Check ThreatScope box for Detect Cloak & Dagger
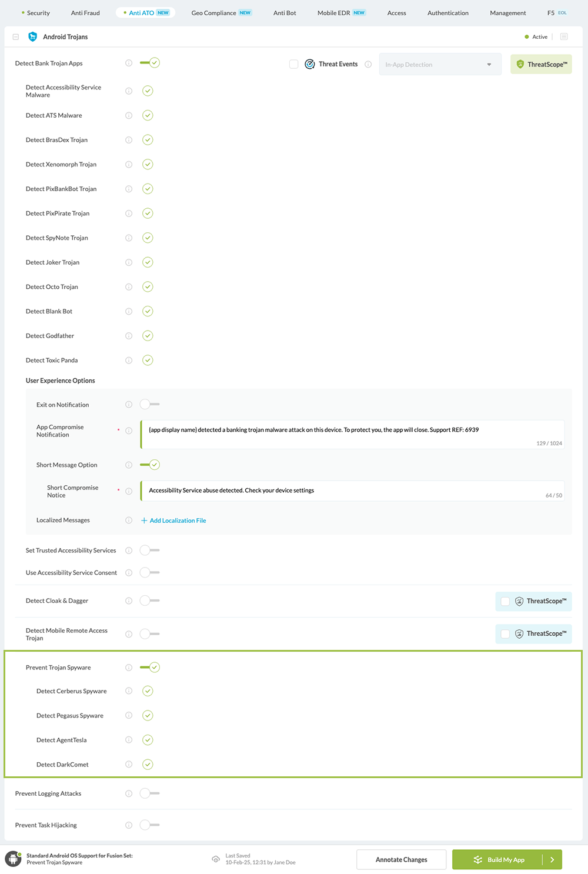Image resolution: width=588 pixels, height=874 pixels. 505,601
